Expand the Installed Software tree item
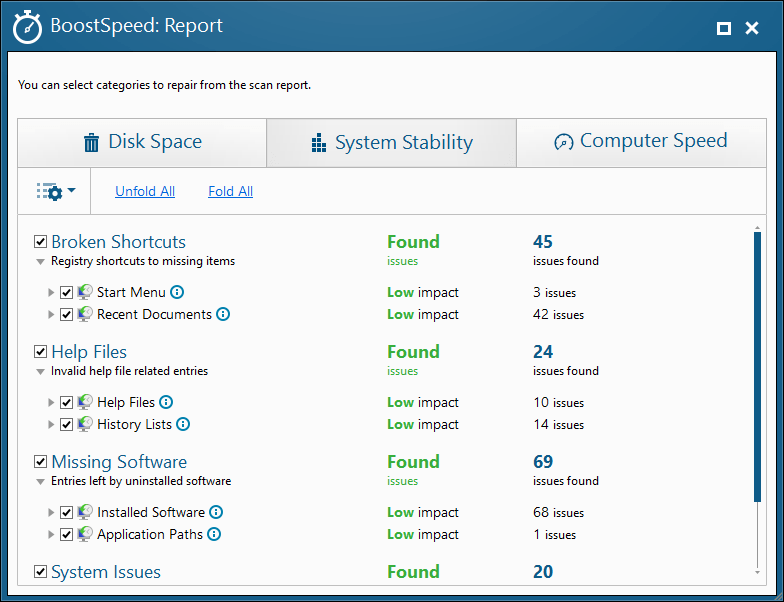 52,513
